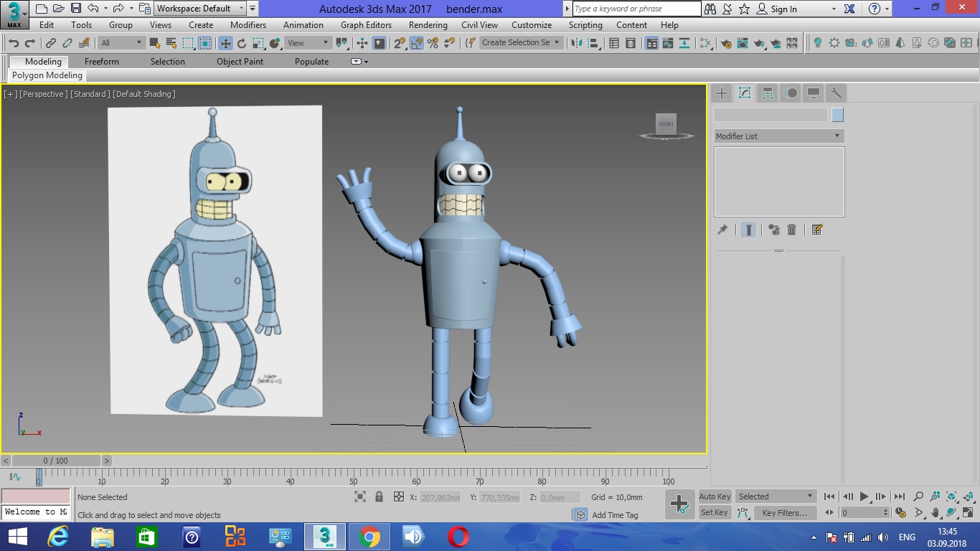Toggle Selection Lock padlock
The height and width of the screenshot is (551, 980).
pos(379,496)
